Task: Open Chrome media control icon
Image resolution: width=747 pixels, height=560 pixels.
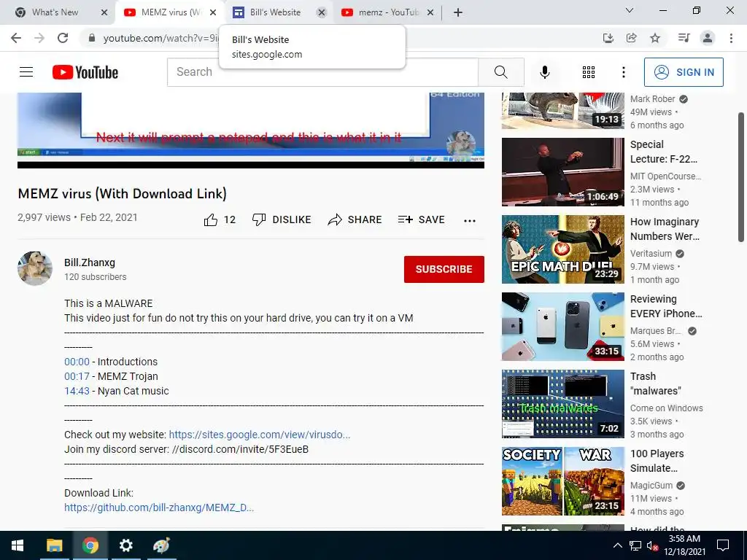Action: [684, 38]
